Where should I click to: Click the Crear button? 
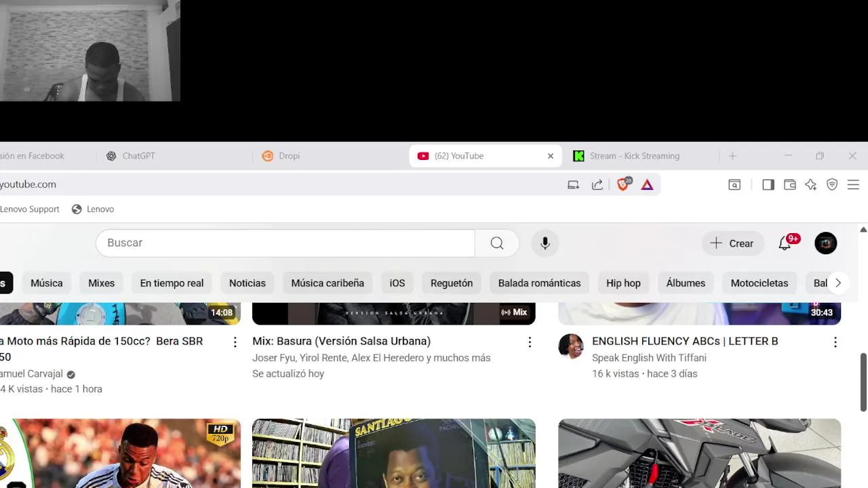pos(732,243)
